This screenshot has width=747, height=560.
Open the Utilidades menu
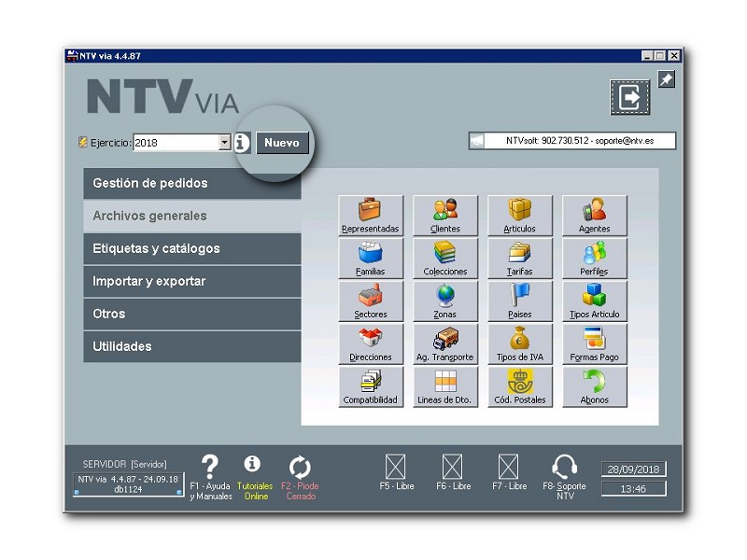tap(192, 346)
